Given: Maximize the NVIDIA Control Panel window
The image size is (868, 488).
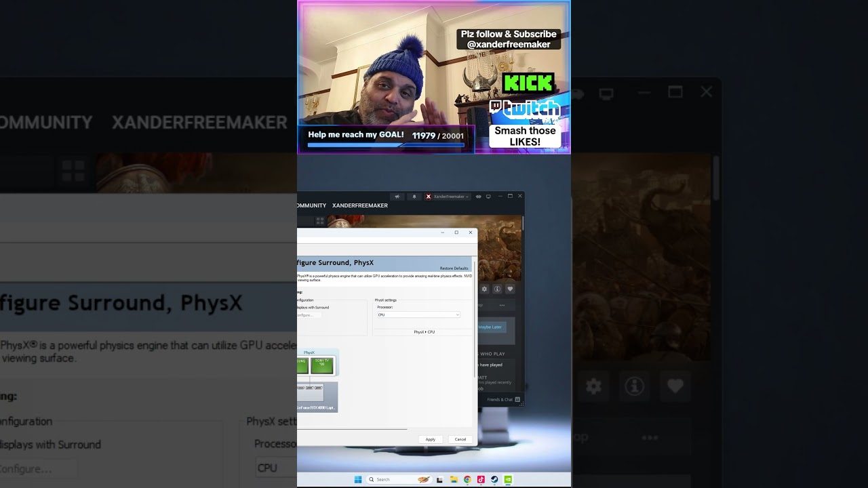Looking at the screenshot, I should [x=456, y=232].
